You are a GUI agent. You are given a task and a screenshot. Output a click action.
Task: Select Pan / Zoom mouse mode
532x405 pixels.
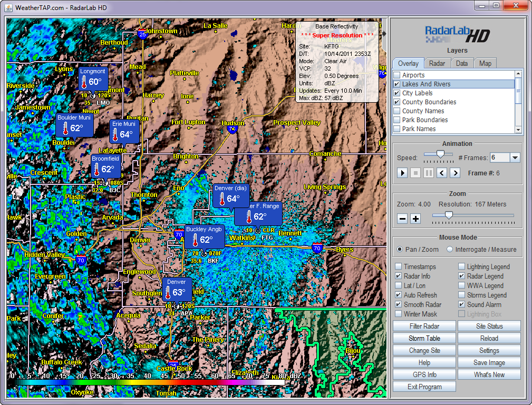400,250
